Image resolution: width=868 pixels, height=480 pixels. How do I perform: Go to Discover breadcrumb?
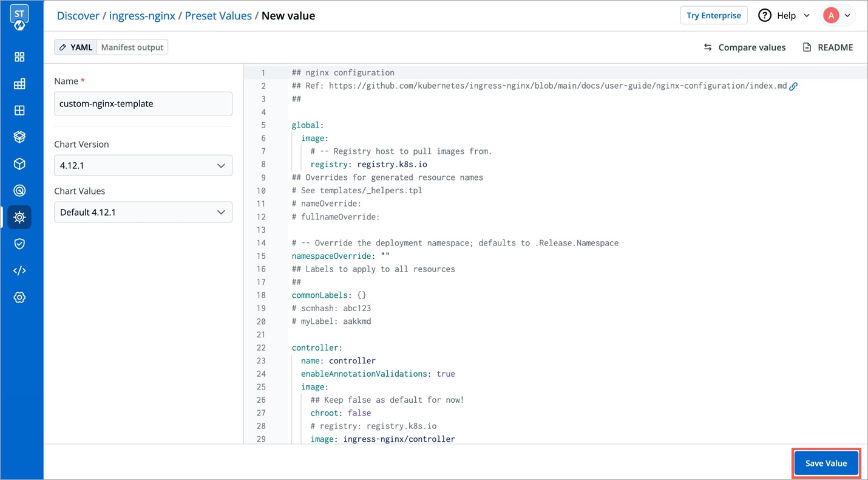pyautogui.click(x=78, y=16)
